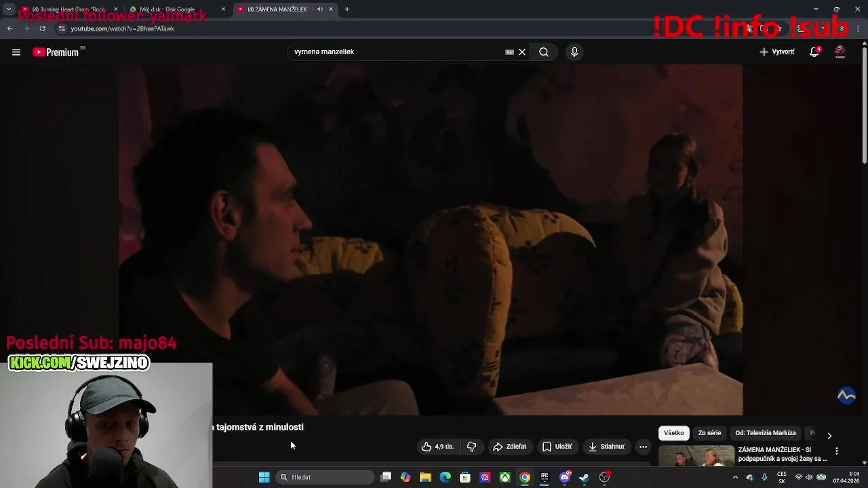Close the ZÁMENA MANŽELIEK tab

(331, 9)
